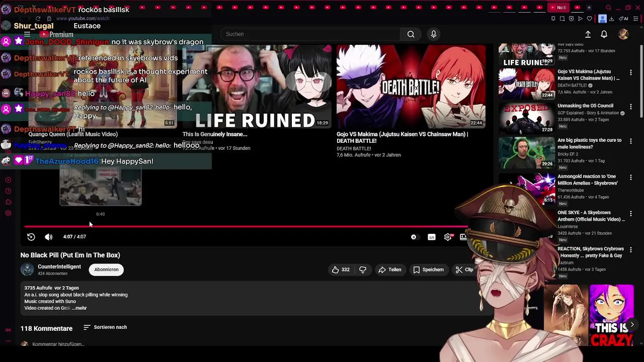Open the browser profile icon
Screen dimensions: 644x362
(602, 19)
